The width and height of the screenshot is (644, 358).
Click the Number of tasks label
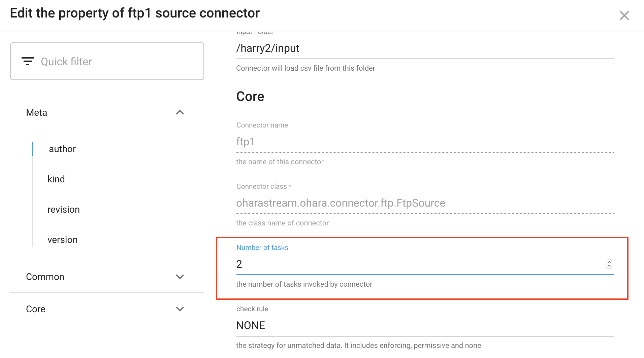262,248
